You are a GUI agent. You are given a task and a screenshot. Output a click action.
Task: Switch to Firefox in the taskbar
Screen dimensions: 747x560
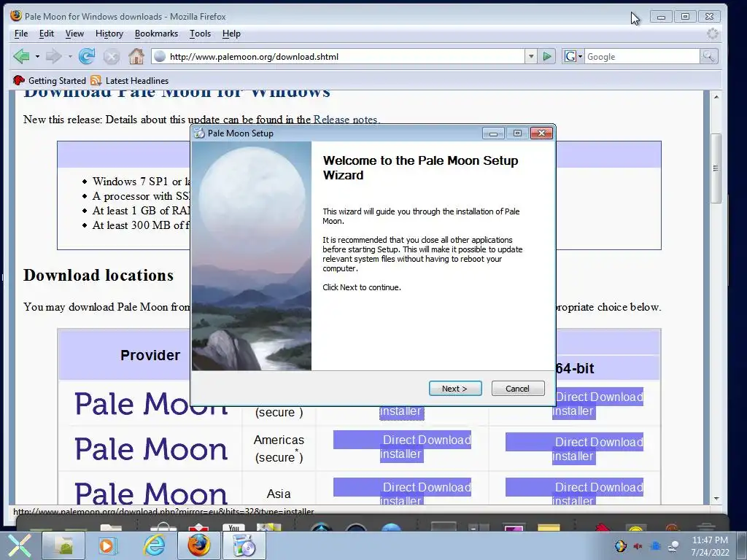pyautogui.click(x=198, y=545)
